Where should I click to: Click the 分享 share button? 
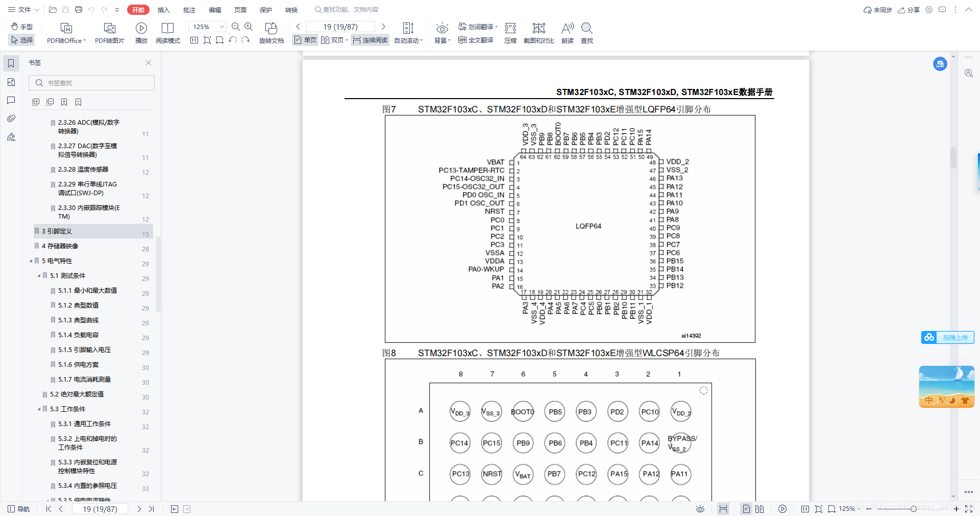pyautogui.click(x=909, y=10)
